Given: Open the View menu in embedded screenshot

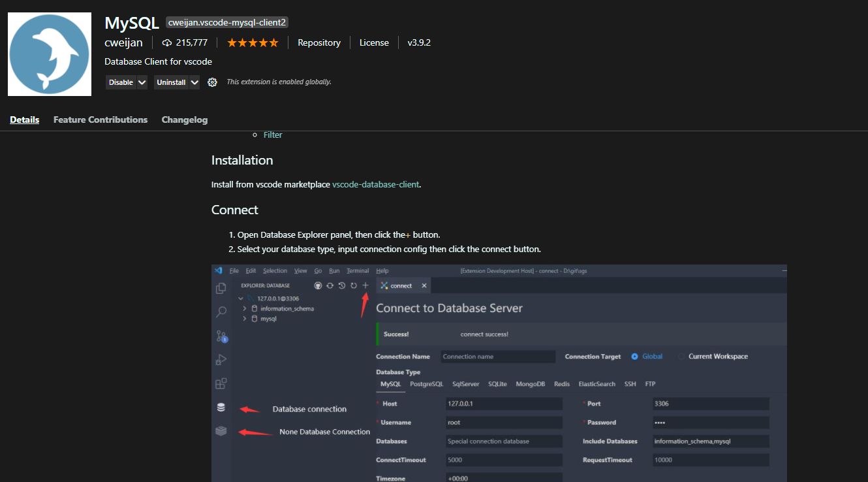Looking at the screenshot, I should tap(300, 270).
